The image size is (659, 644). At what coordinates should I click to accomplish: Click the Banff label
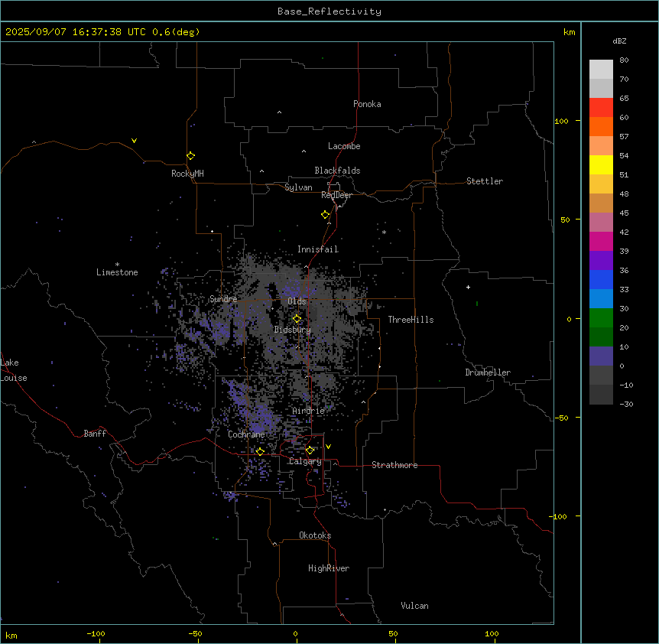tap(95, 434)
